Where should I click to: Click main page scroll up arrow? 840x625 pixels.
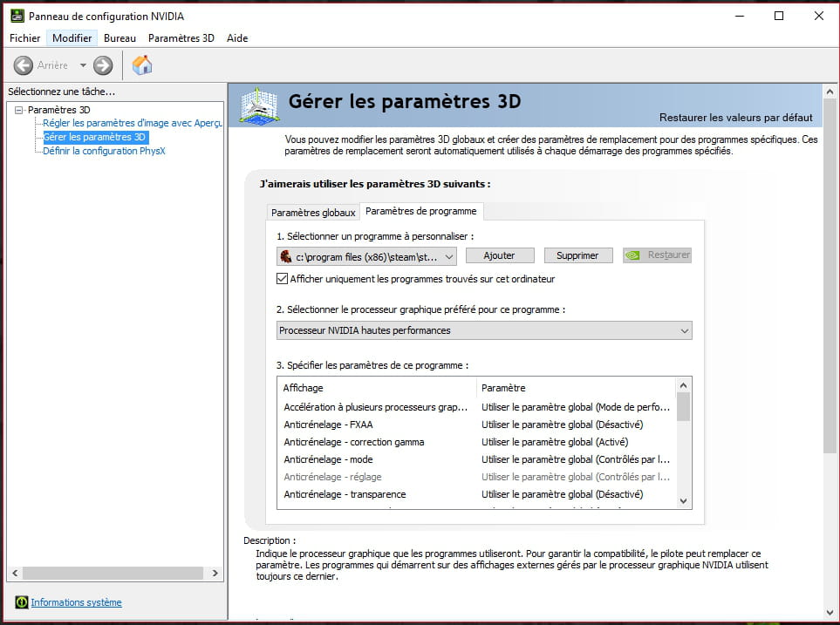click(x=830, y=92)
